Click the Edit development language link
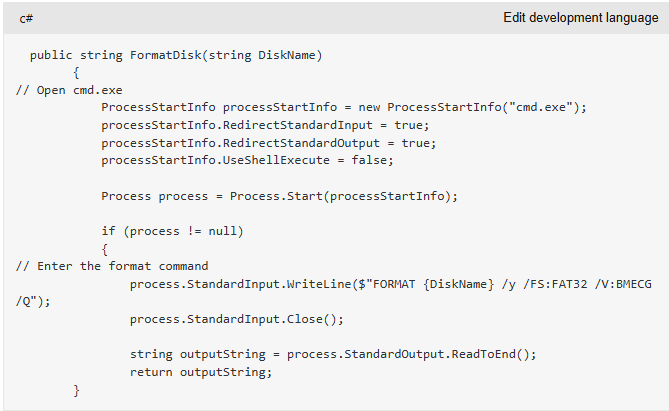This screenshot has height=411, width=669. point(581,18)
